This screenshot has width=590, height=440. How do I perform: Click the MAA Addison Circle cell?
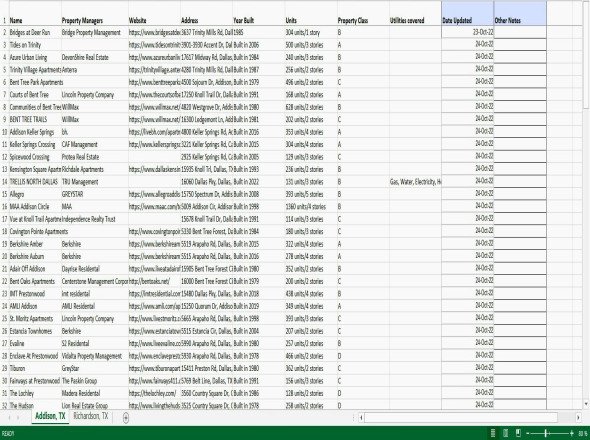(35, 207)
